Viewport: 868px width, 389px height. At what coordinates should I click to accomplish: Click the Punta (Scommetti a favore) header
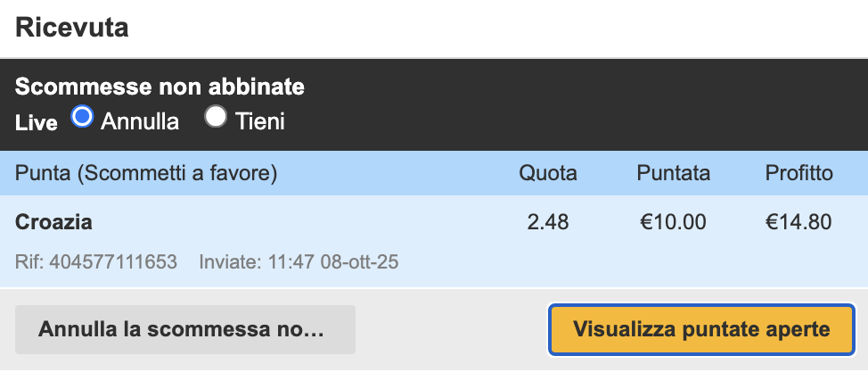[x=147, y=173]
